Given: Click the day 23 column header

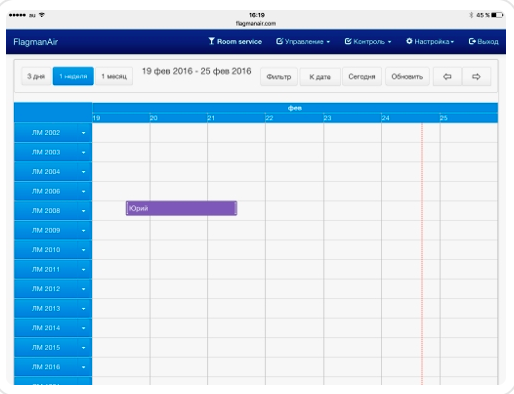Looking at the screenshot, I should [x=352, y=118].
